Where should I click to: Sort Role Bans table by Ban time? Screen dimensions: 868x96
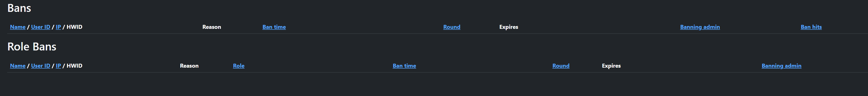pos(404,66)
